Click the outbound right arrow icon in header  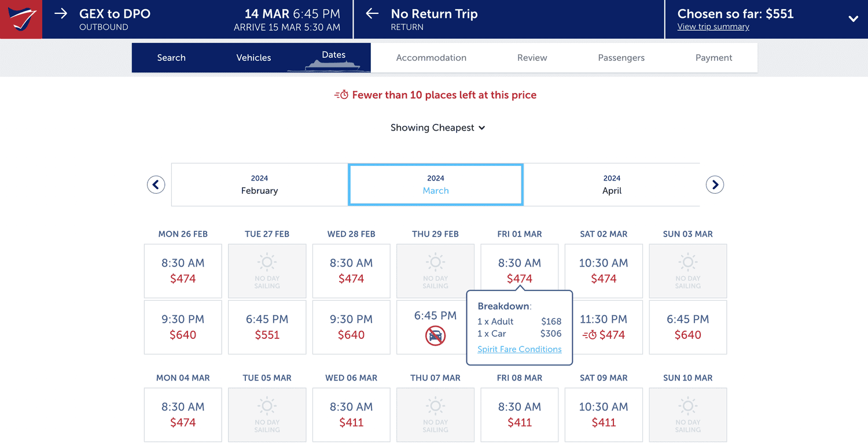click(x=61, y=13)
